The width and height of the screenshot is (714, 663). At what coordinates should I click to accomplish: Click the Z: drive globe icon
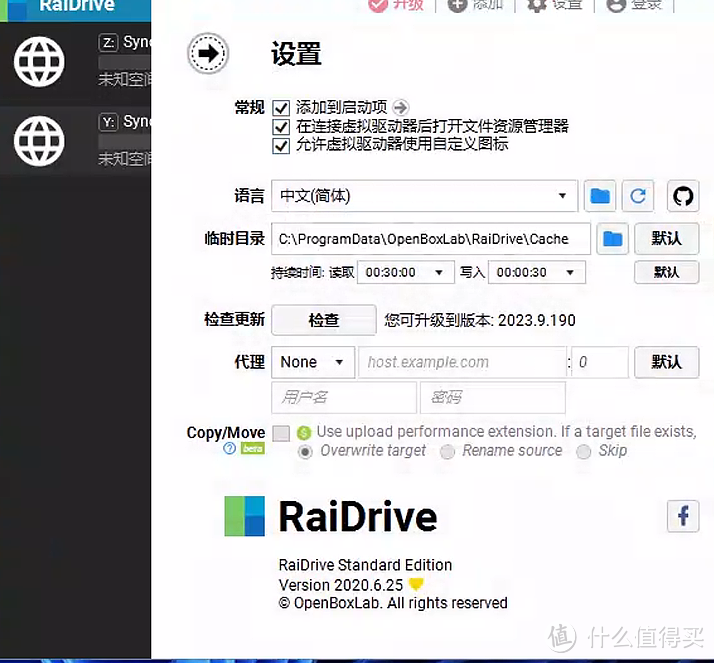click(39, 62)
